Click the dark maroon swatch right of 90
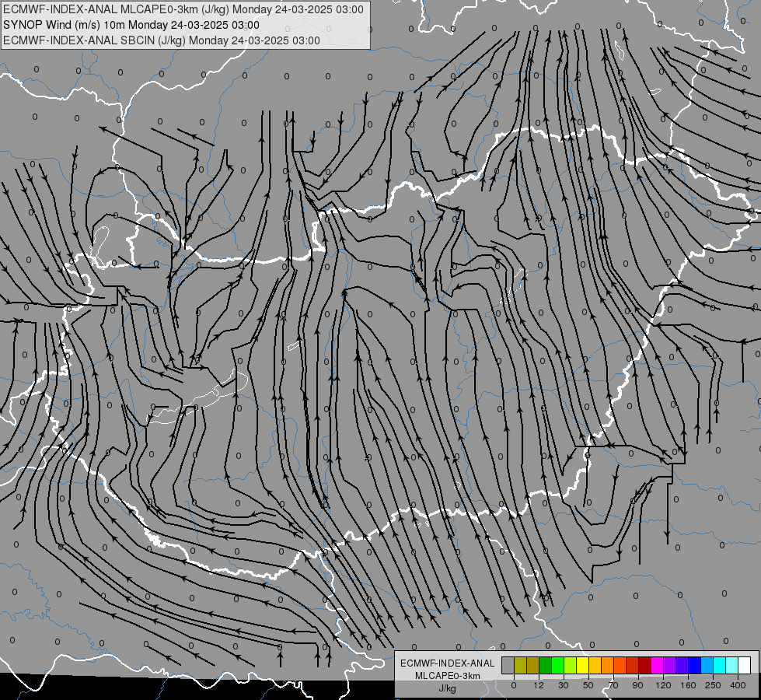This screenshot has height=700, width=761. pos(645,666)
